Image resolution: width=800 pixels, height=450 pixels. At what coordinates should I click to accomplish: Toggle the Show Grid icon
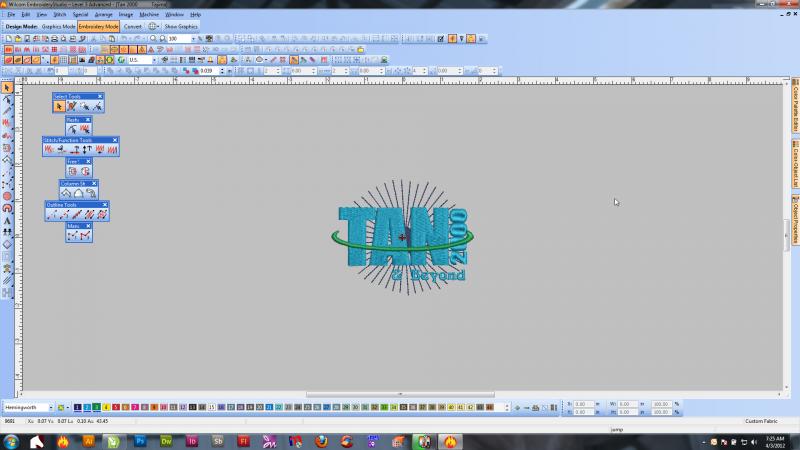[63, 60]
